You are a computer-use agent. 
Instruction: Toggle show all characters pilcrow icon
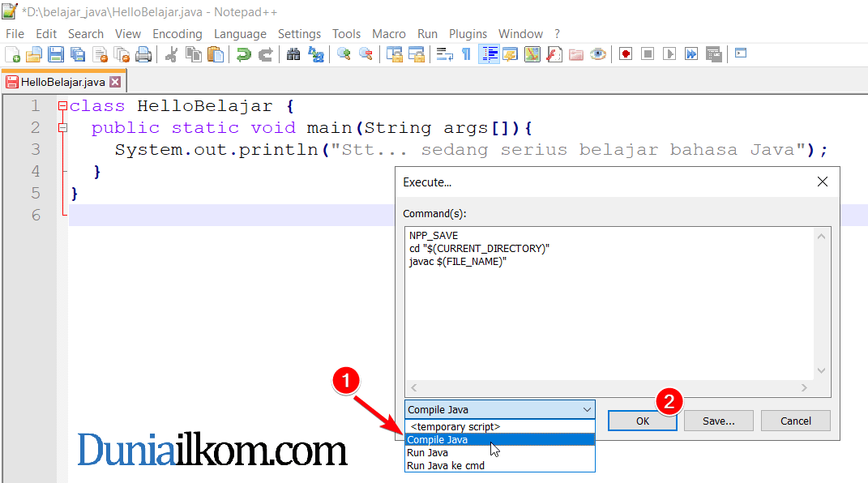pyautogui.click(x=466, y=54)
